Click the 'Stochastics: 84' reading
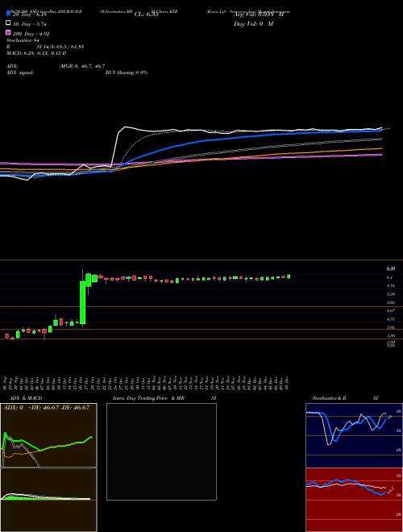 point(23,40)
